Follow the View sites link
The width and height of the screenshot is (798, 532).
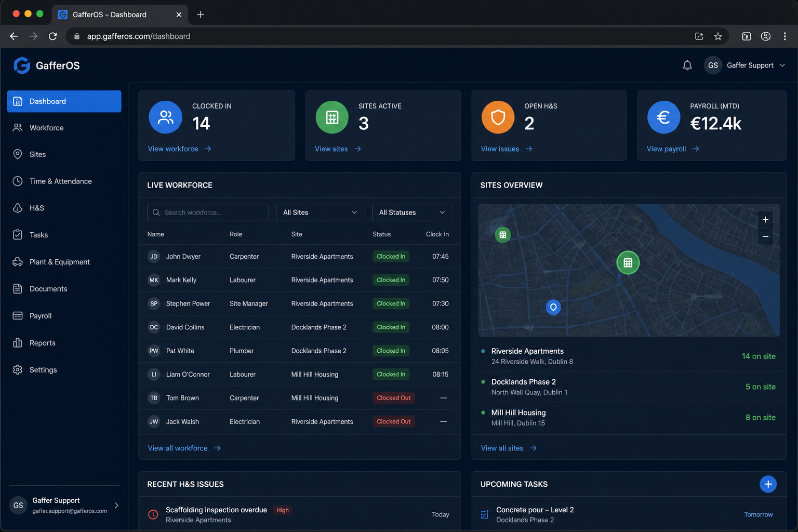click(x=338, y=149)
